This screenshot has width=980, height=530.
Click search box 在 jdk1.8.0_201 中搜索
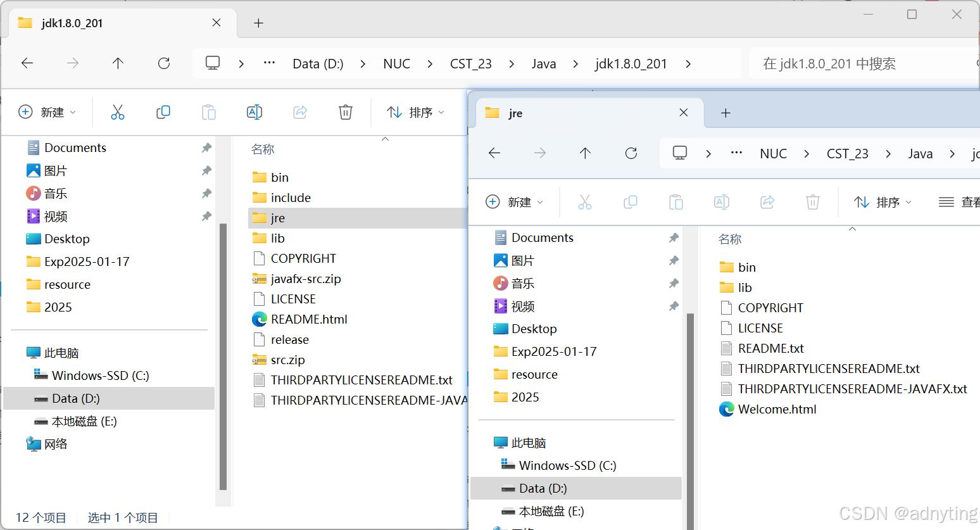point(864,63)
